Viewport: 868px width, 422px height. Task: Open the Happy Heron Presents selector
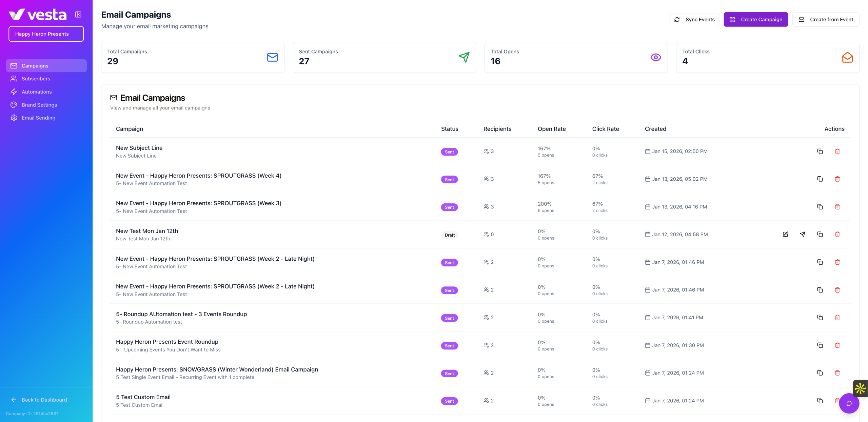(x=46, y=34)
